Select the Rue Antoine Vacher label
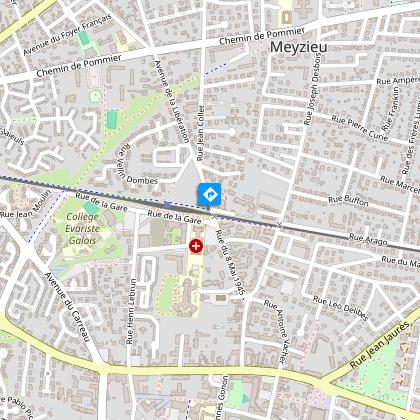 (x=275, y=331)
